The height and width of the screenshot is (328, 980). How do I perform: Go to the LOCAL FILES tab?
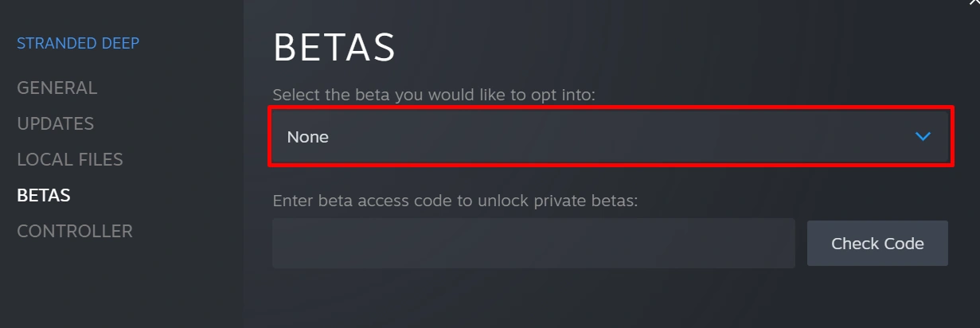pos(70,159)
